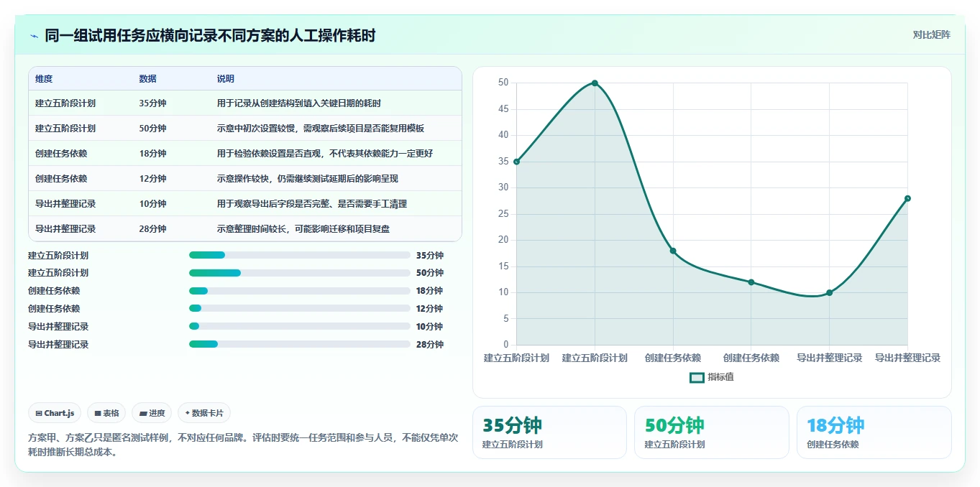Toggle the 指标值 legend label
The width and height of the screenshot is (980, 487).
point(720,377)
